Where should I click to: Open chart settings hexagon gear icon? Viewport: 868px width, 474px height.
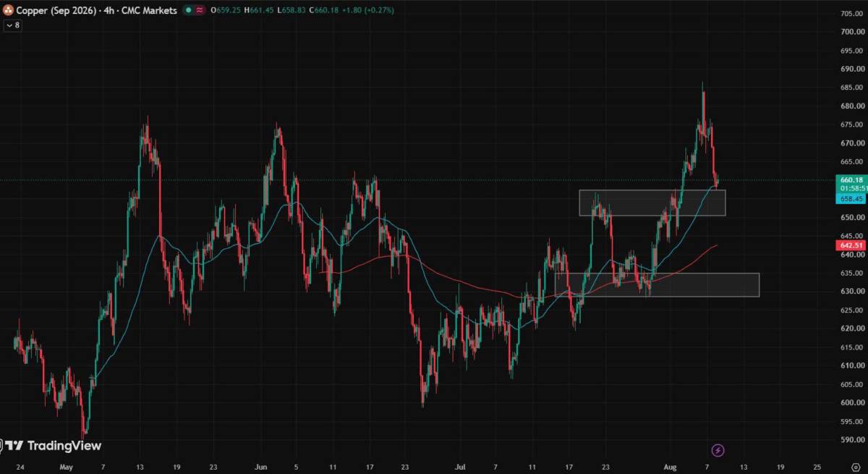click(x=855, y=467)
